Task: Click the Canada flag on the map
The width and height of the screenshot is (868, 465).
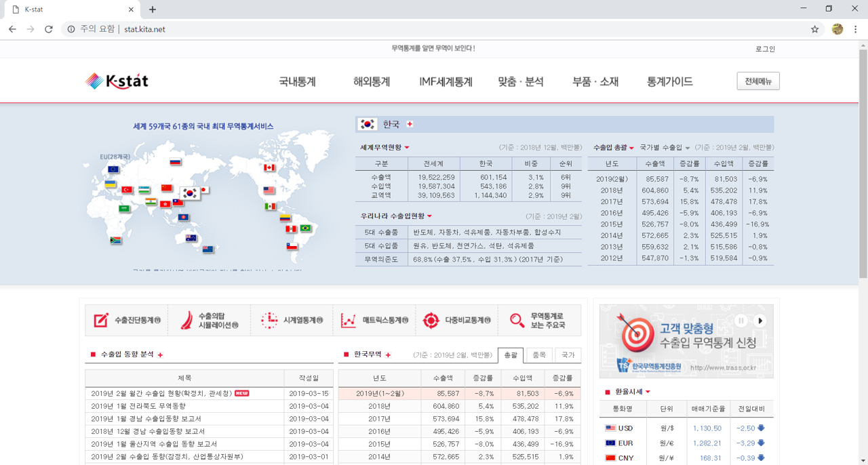Action: (x=269, y=167)
